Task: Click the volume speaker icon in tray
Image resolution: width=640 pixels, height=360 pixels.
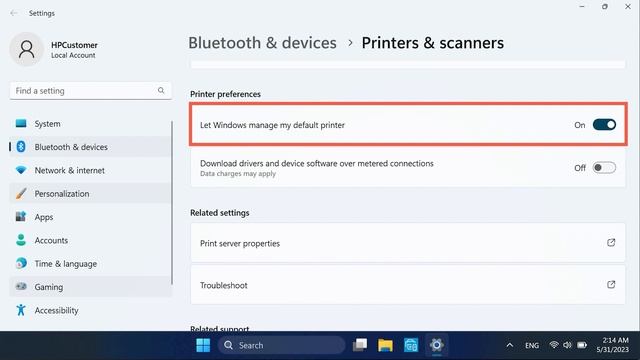Action: tap(567, 345)
